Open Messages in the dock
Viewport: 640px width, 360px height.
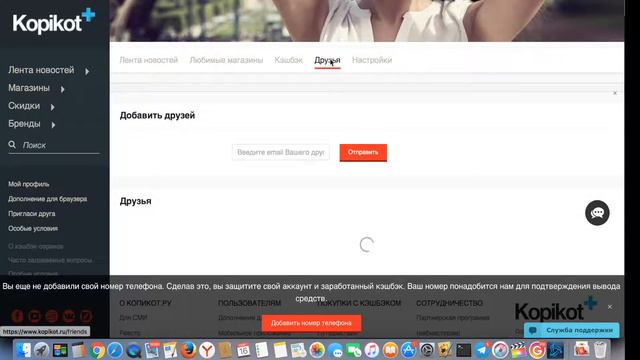(x=335, y=350)
